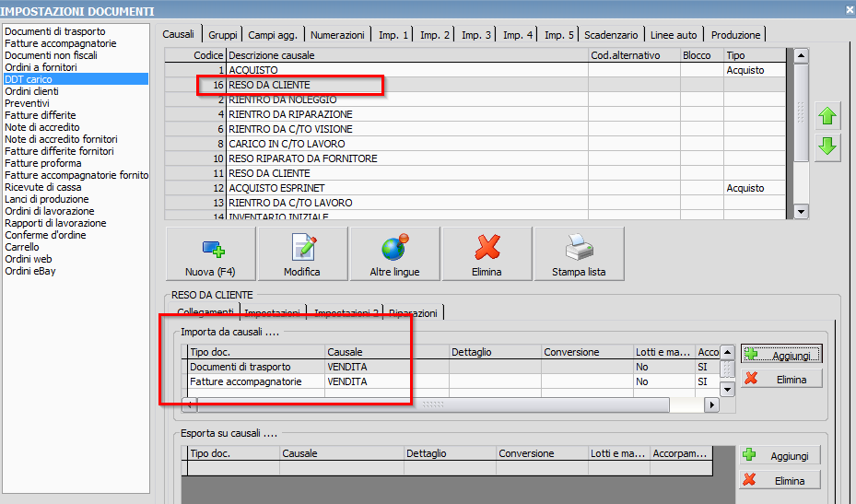The height and width of the screenshot is (504, 856).
Task: Click the Codice column header
Action: (x=195, y=55)
